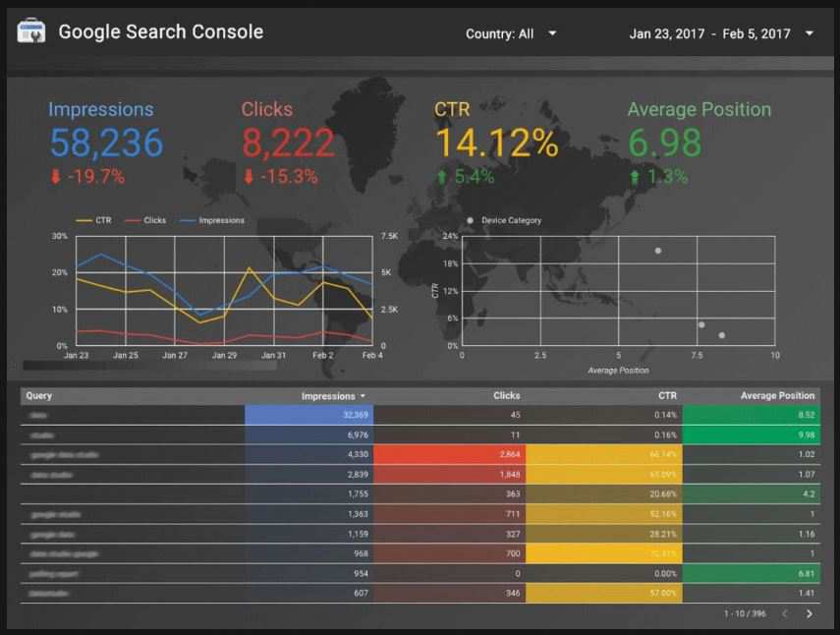This screenshot has width=840, height=635.
Task: Click the previous page arrow icon
Action: click(786, 614)
